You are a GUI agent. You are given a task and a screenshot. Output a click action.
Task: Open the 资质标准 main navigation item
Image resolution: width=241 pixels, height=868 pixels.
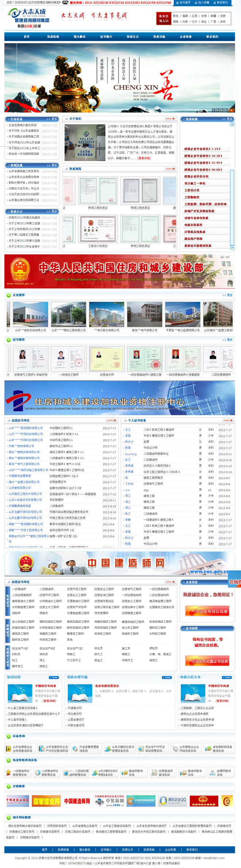53,37
